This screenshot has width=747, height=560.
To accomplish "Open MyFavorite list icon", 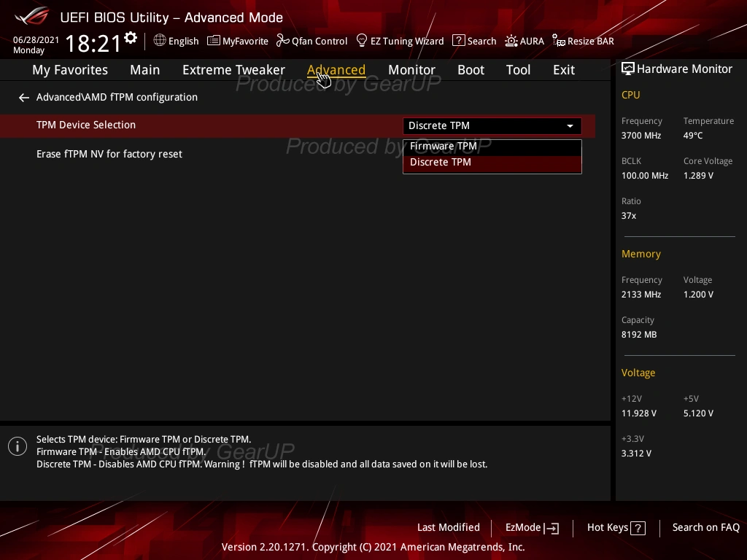I will [214, 41].
